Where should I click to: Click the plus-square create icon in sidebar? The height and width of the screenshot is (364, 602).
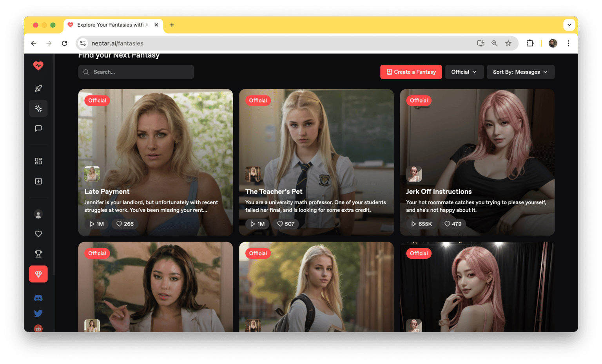pos(38,181)
